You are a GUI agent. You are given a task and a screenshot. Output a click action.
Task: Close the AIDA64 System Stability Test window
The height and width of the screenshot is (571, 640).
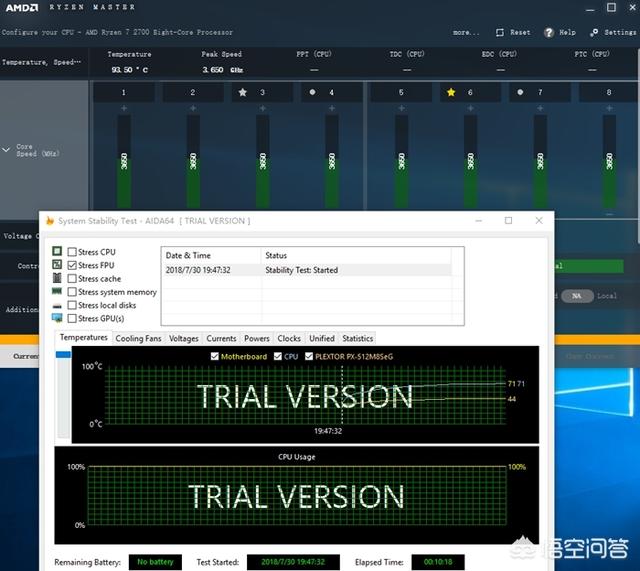pyautogui.click(x=539, y=221)
